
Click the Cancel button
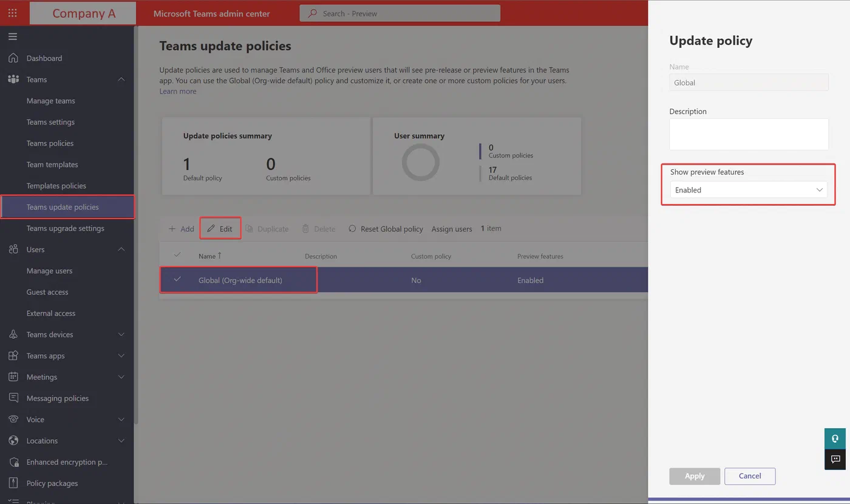pyautogui.click(x=750, y=476)
